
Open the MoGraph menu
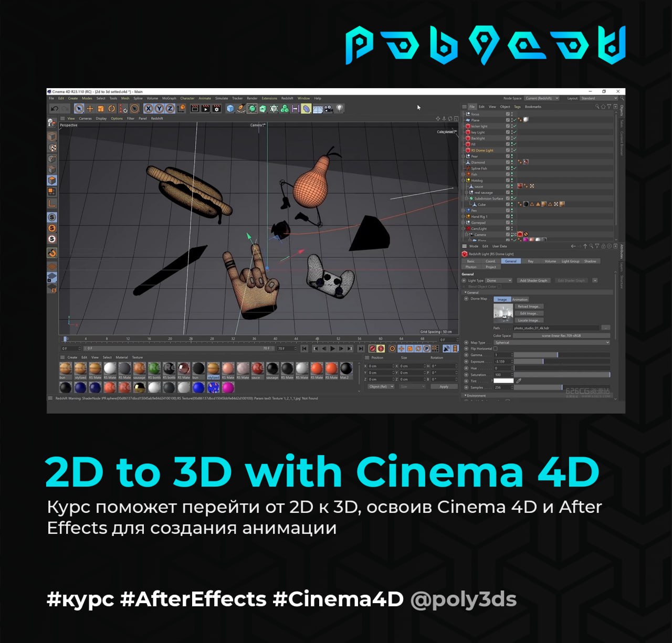click(x=169, y=98)
